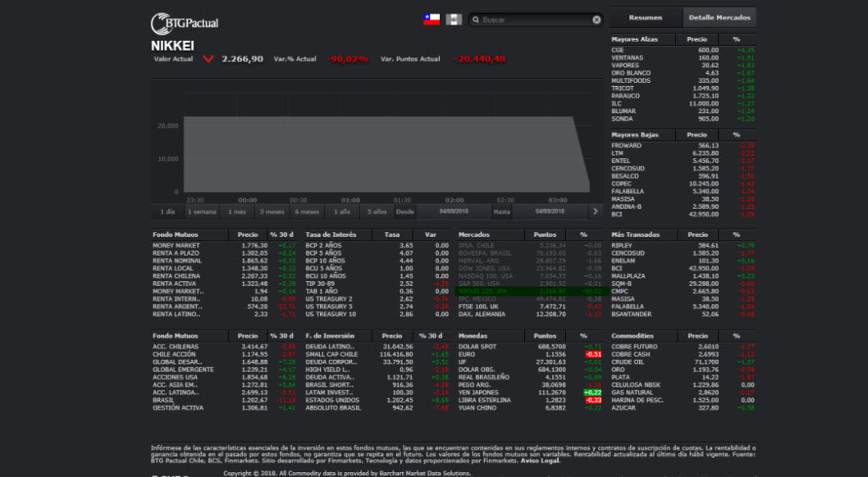The height and width of the screenshot is (477, 868).
Task: Select the IPSA, CHILE market row
Action: tap(530, 245)
